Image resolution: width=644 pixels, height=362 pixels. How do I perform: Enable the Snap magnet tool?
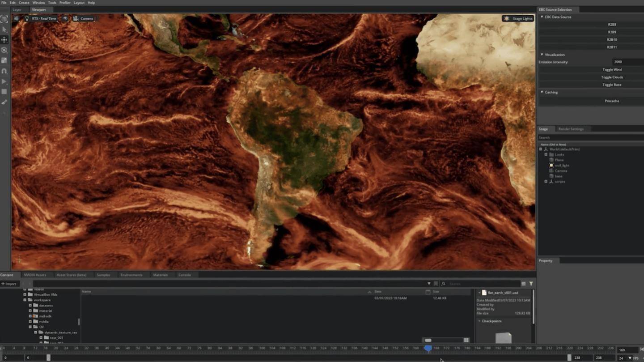tap(4, 71)
